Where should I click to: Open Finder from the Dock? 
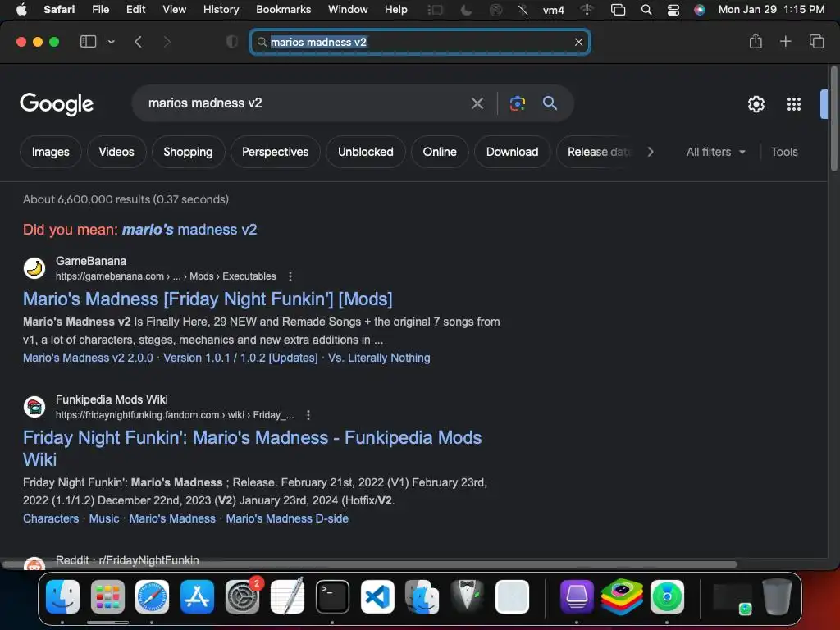click(62, 596)
